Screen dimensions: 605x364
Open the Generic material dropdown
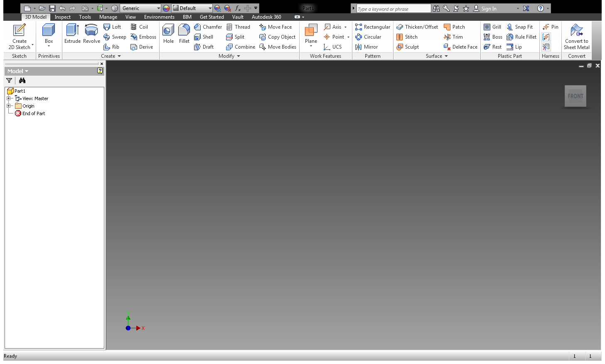tap(158, 8)
